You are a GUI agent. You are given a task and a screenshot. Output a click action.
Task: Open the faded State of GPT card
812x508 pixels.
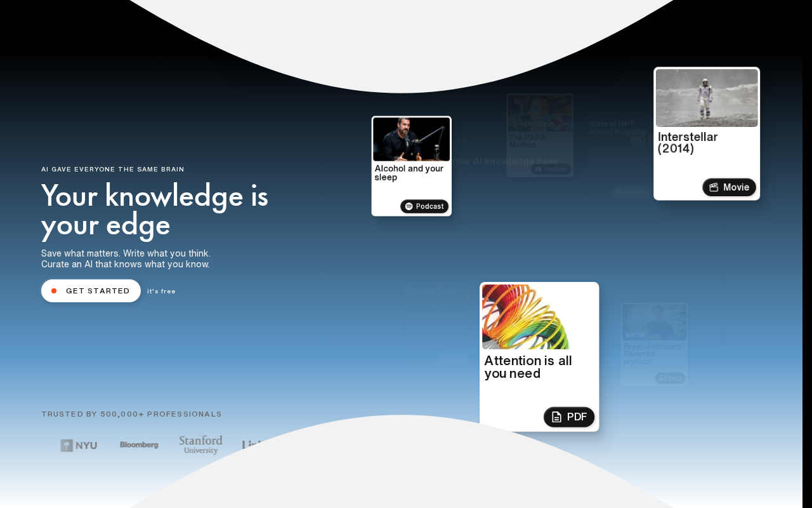pos(619,157)
